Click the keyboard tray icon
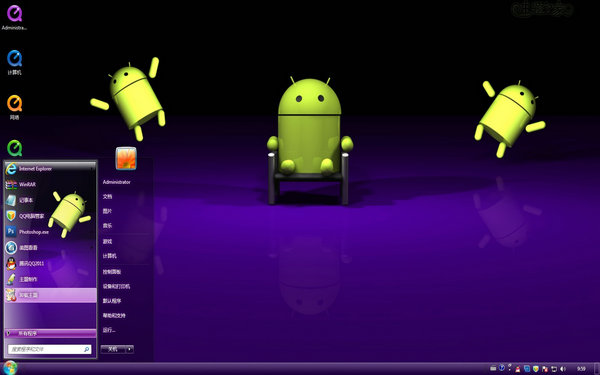 pos(493,368)
